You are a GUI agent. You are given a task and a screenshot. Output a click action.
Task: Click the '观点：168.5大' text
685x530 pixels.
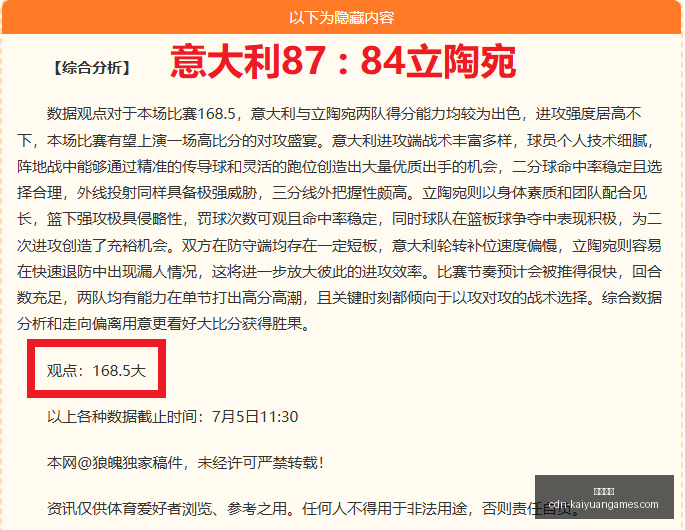(96, 371)
